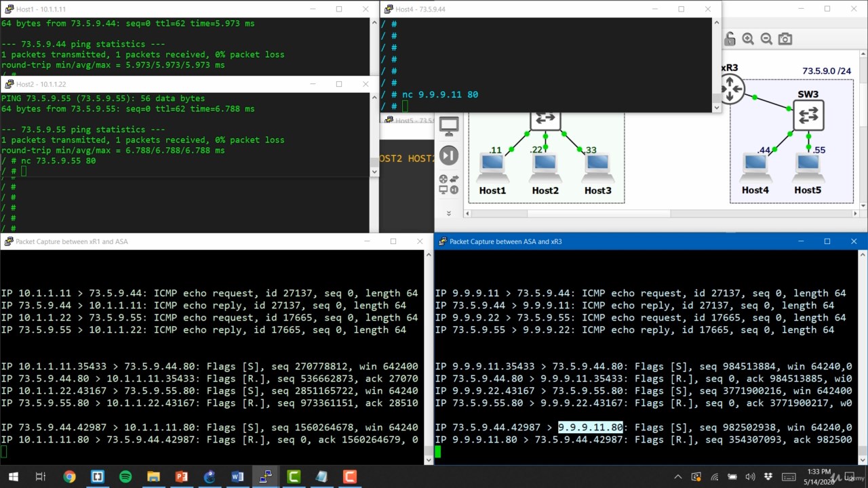
Task: Open the Windows Start menu
Action: coord(12,476)
